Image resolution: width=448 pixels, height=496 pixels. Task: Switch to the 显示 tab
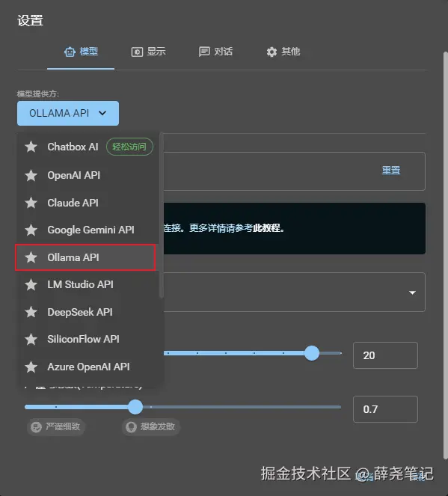click(148, 52)
